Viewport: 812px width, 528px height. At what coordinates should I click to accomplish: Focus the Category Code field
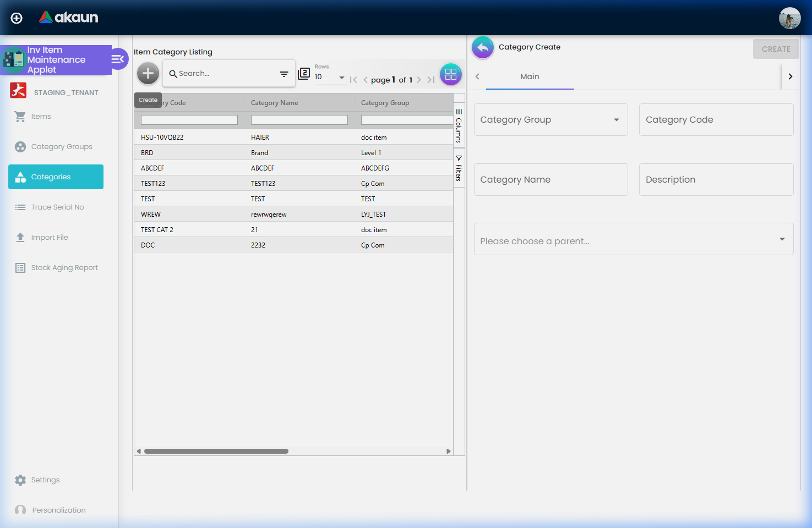point(716,119)
